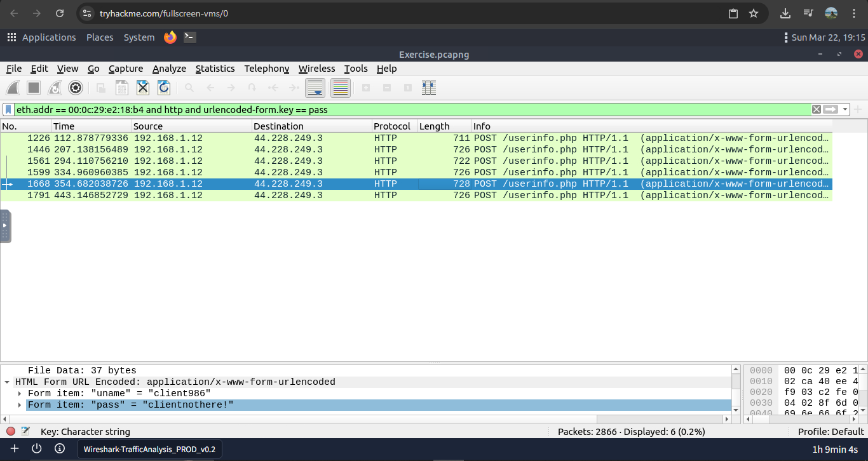The height and width of the screenshot is (461, 868).
Task: Open the Telephony menu
Action: click(267, 69)
